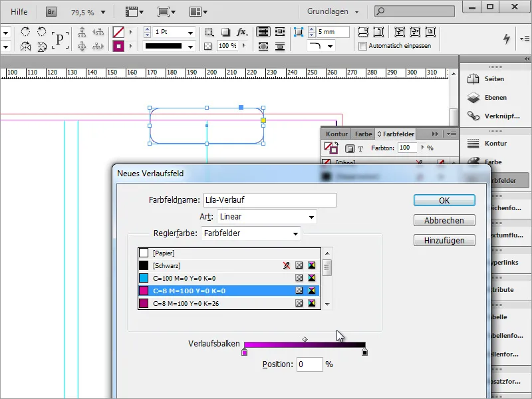
Task: Click gradient midpoint diamond
Action: click(305, 339)
